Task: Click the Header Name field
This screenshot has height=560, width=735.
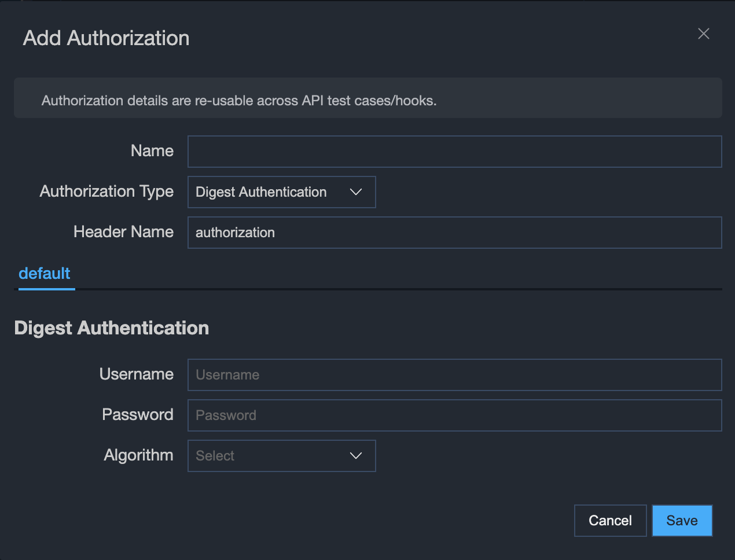Action: pos(454,233)
